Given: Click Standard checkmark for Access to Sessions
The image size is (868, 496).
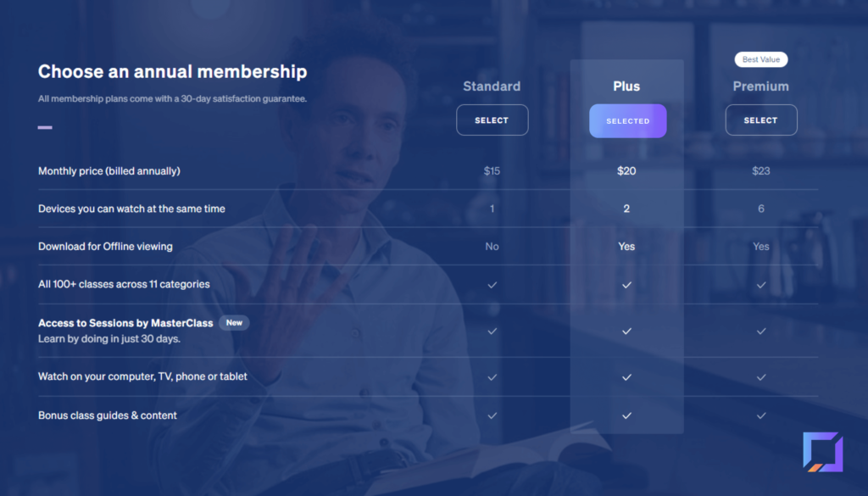Looking at the screenshot, I should tap(492, 331).
